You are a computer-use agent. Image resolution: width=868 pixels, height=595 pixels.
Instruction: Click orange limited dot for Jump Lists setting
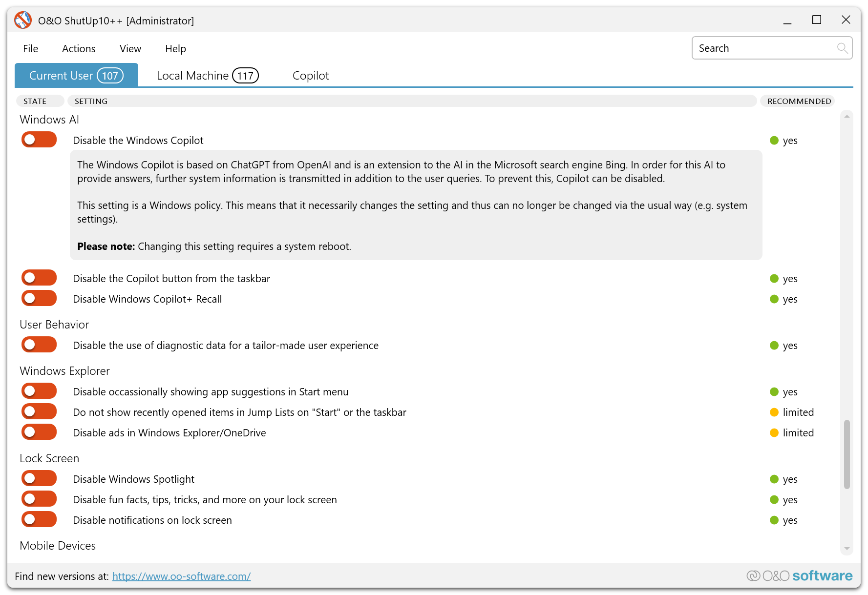[774, 412]
